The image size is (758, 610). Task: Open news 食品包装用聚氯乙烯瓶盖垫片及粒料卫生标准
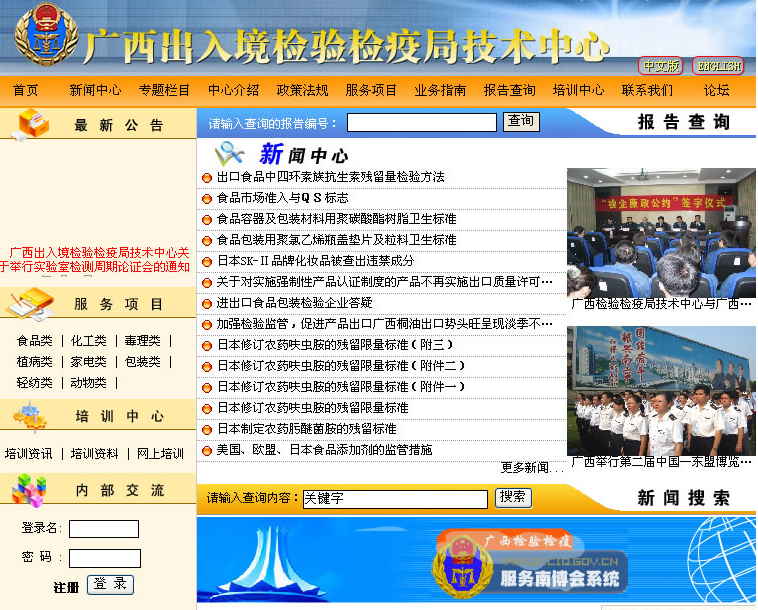click(336, 240)
